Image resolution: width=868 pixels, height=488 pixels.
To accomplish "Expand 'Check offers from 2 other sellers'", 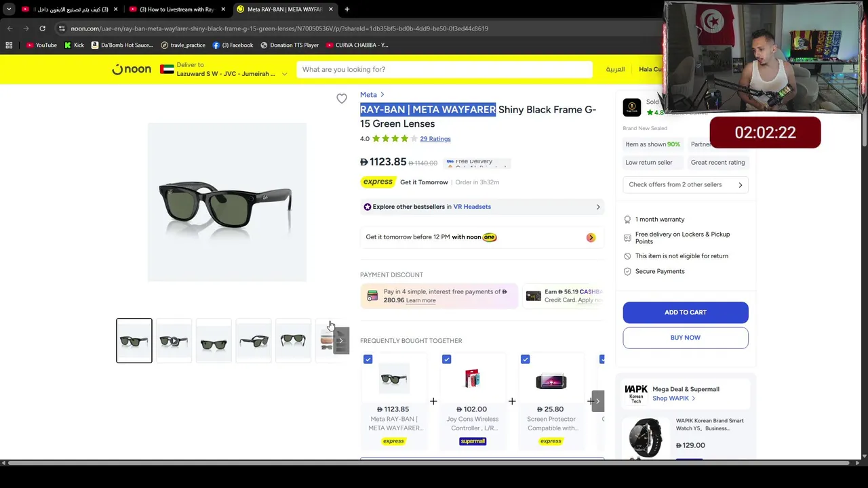I will click(x=686, y=184).
